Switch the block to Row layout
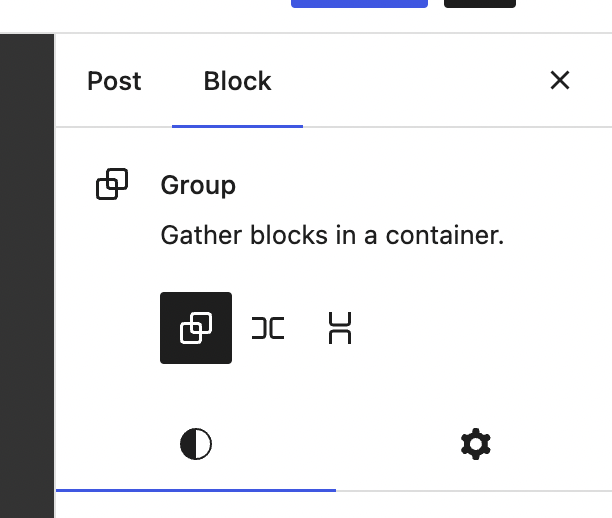612x518 pixels. [x=268, y=328]
